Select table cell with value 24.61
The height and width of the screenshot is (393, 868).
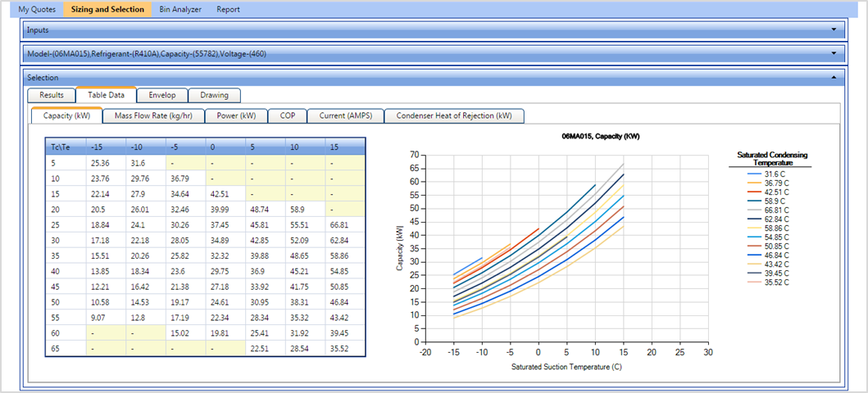(225, 302)
